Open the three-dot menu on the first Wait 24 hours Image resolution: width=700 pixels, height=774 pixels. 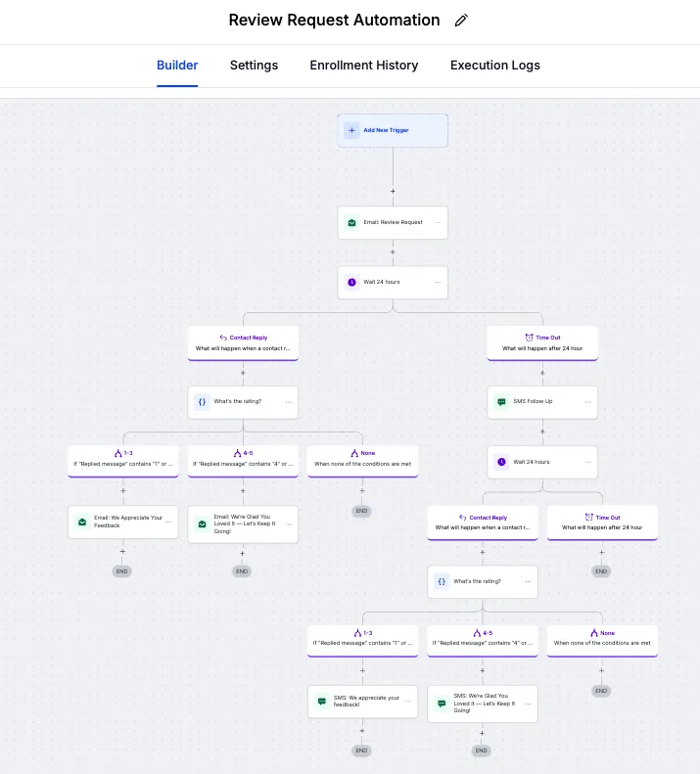click(438, 282)
